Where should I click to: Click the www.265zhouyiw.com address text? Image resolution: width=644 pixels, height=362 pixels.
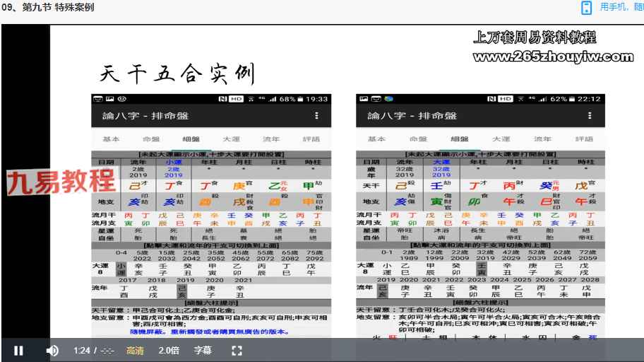click(553, 57)
